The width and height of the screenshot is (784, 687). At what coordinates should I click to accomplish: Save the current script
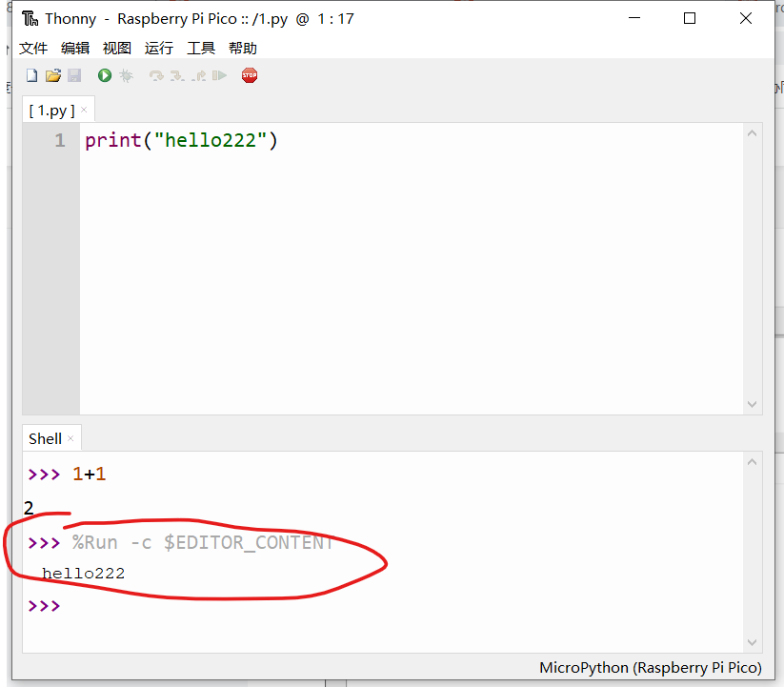coord(74,75)
